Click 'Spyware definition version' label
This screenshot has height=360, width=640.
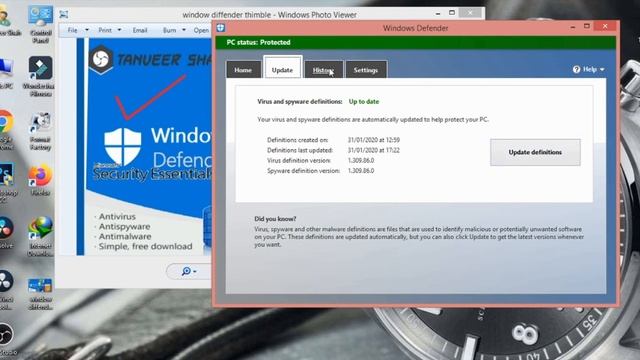point(303,171)
